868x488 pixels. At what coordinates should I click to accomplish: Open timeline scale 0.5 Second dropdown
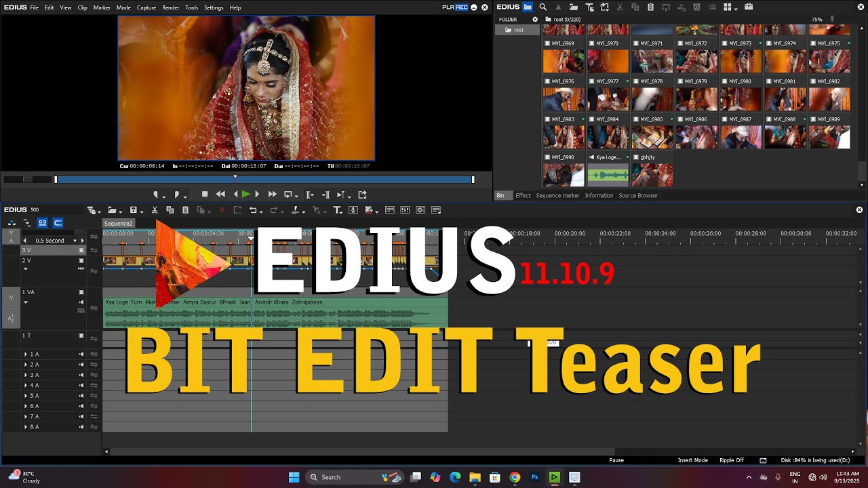pos(75,241)
